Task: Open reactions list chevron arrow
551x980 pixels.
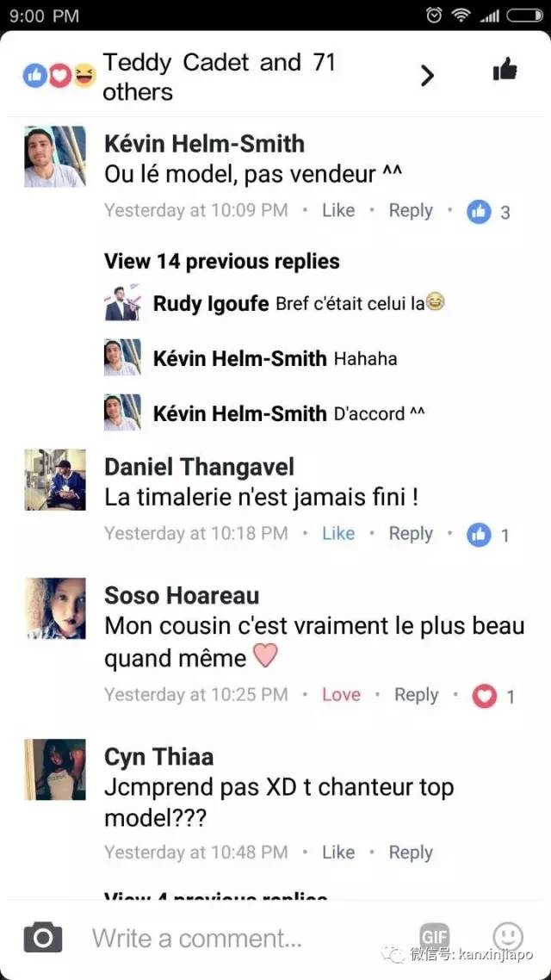Action: (427, 76)
